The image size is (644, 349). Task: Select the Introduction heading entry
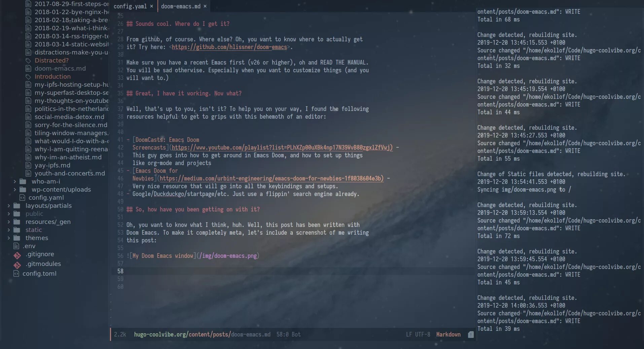pyautogui.click(x=52, y=77)
